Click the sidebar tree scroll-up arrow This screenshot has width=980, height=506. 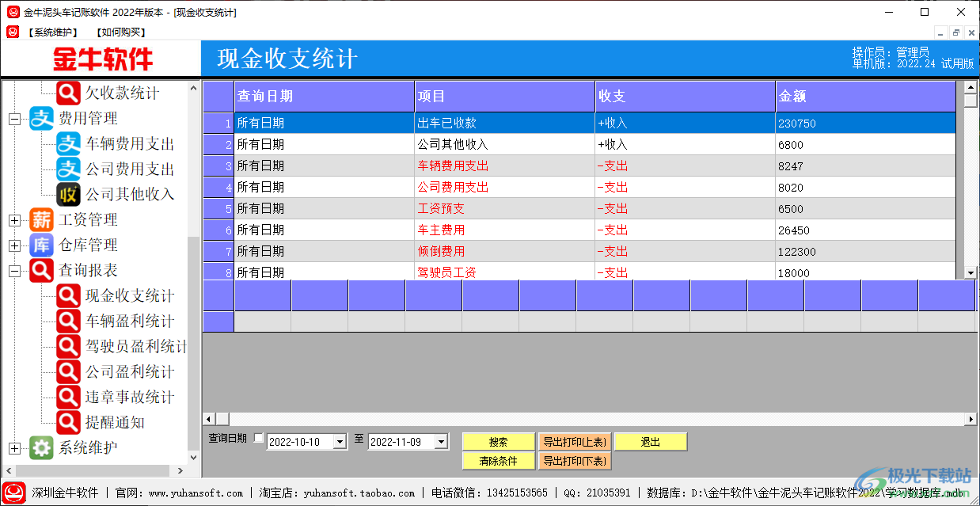point(194,87)
